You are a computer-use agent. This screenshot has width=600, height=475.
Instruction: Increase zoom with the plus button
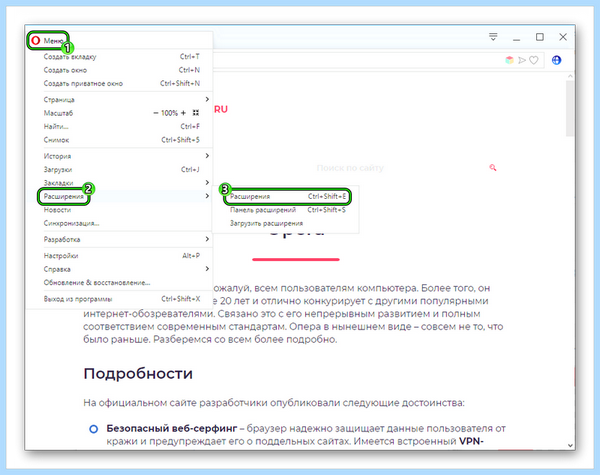(183, 113)
